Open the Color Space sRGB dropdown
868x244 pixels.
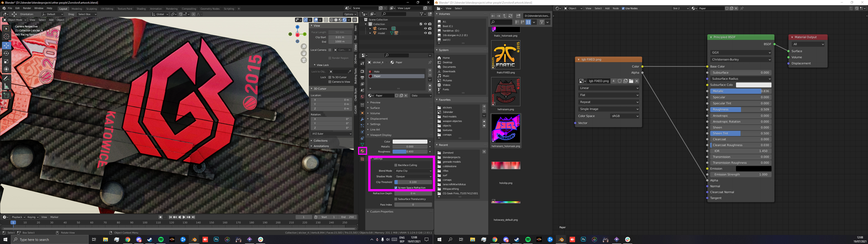(625, 116)
